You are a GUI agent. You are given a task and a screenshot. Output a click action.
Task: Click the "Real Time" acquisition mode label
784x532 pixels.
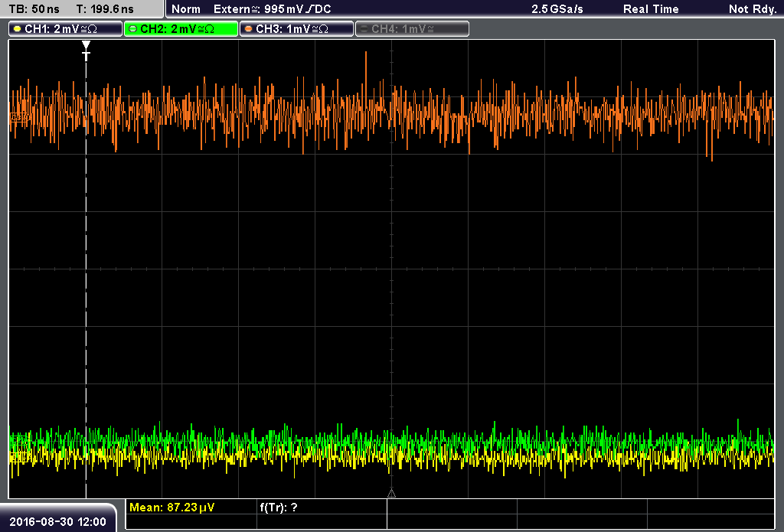(651, 9)
